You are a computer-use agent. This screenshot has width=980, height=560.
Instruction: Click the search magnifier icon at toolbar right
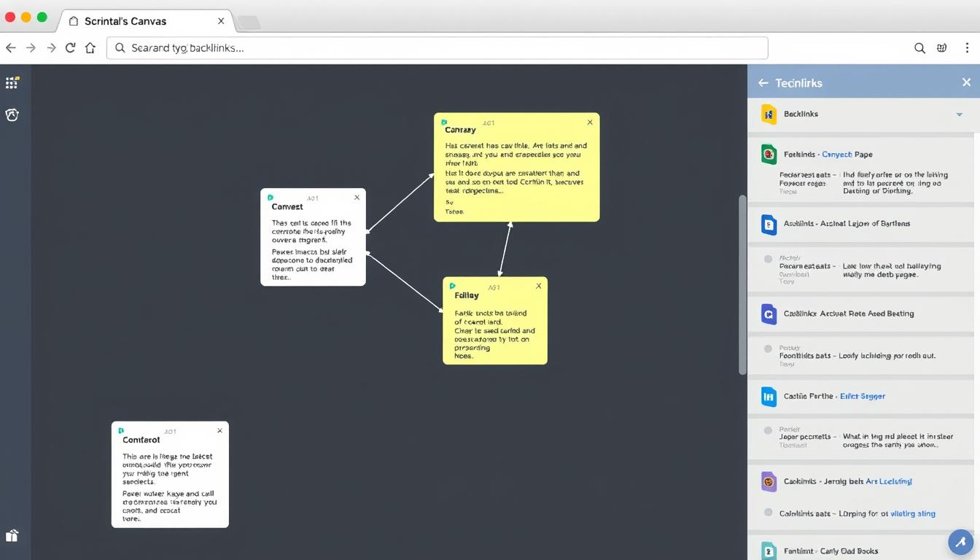point(919,48)
